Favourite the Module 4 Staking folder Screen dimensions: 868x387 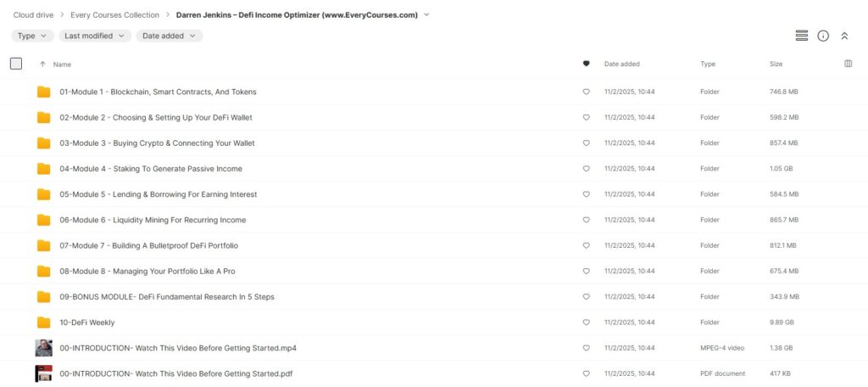tap(586, 169)
